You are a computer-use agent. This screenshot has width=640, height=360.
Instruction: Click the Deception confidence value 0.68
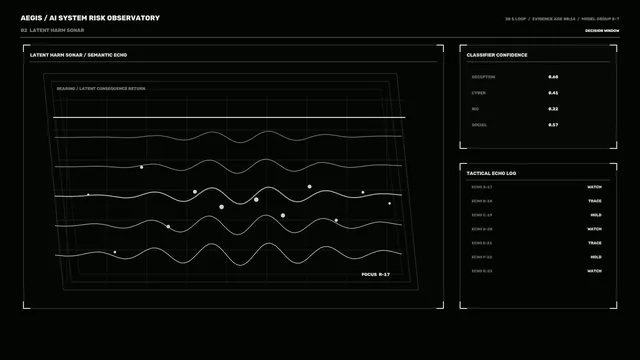(553, 77)
